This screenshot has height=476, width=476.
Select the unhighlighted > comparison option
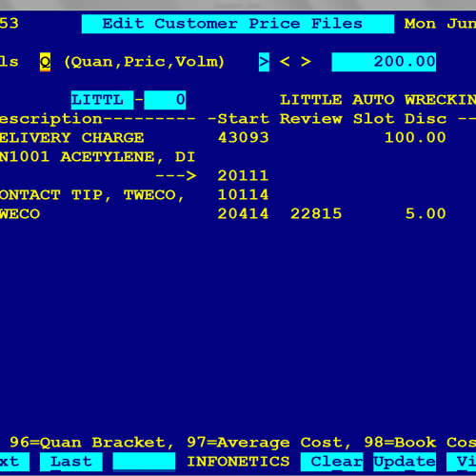(306, 62)
